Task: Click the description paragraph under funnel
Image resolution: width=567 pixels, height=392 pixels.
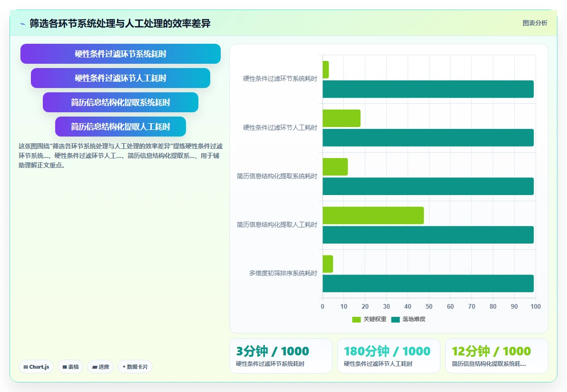Action: click(120, 156)
